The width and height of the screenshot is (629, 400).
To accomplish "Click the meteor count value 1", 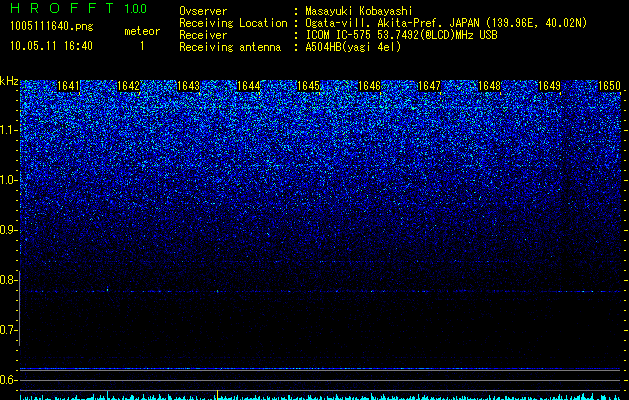I will 142,46.
